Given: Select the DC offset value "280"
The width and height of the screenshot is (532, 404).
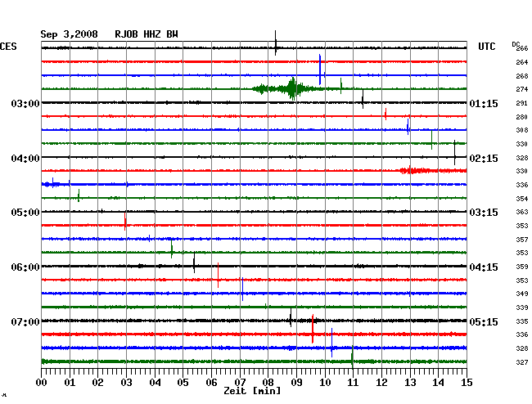Looking at the screenshot, I should [x=522, y=117].
